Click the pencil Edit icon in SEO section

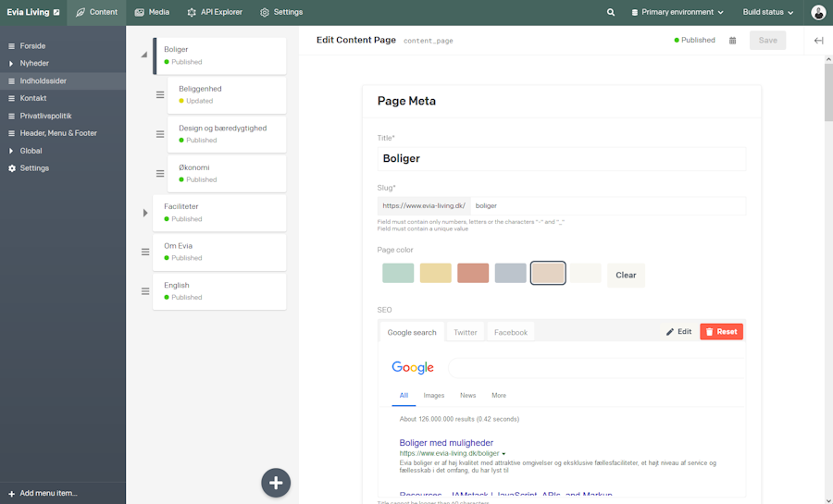tap(670, 332)
